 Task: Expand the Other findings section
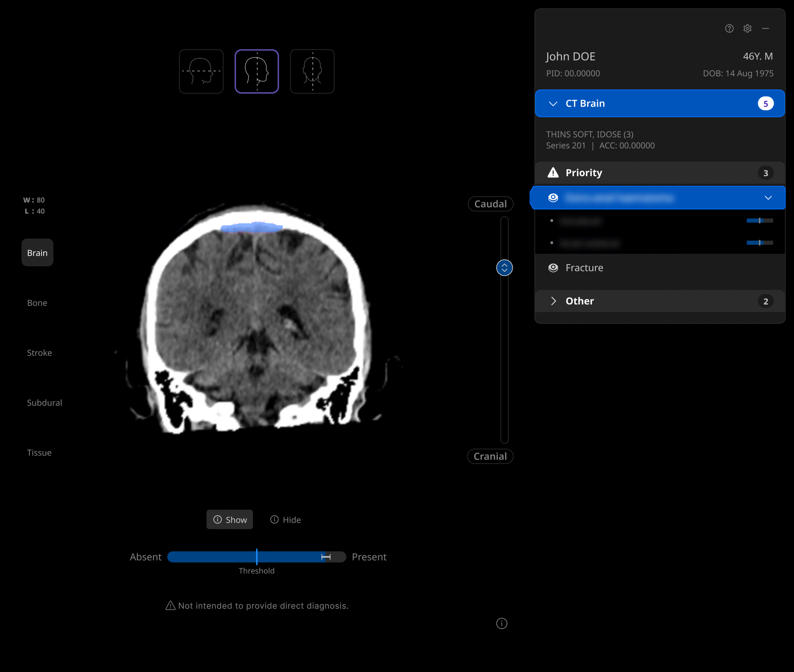(x=554, y=301)
